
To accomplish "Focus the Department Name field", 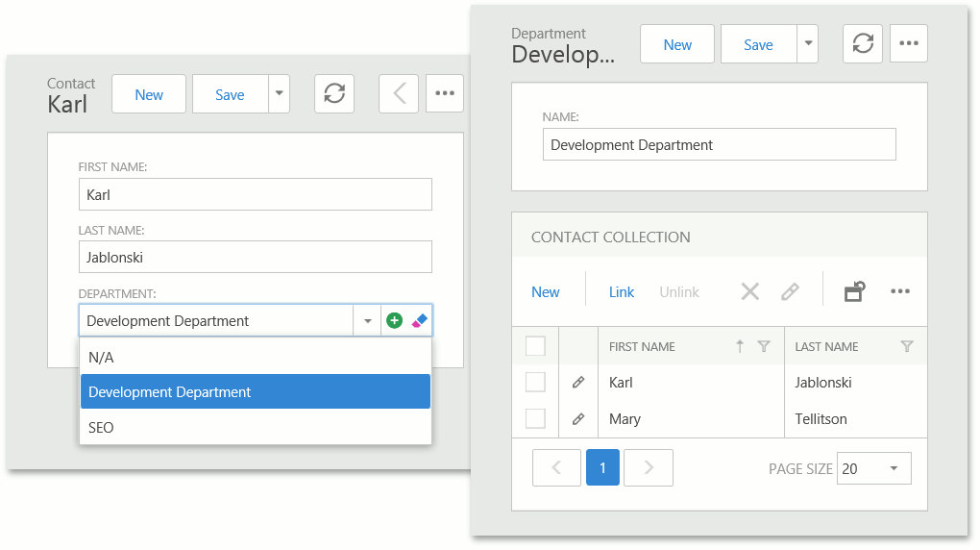I will coord(719,144).
